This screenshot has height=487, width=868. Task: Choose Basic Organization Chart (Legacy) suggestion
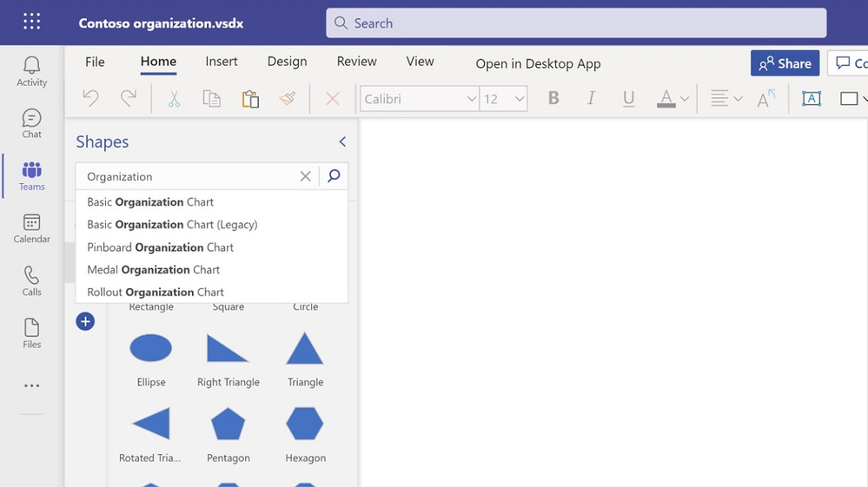211,225
